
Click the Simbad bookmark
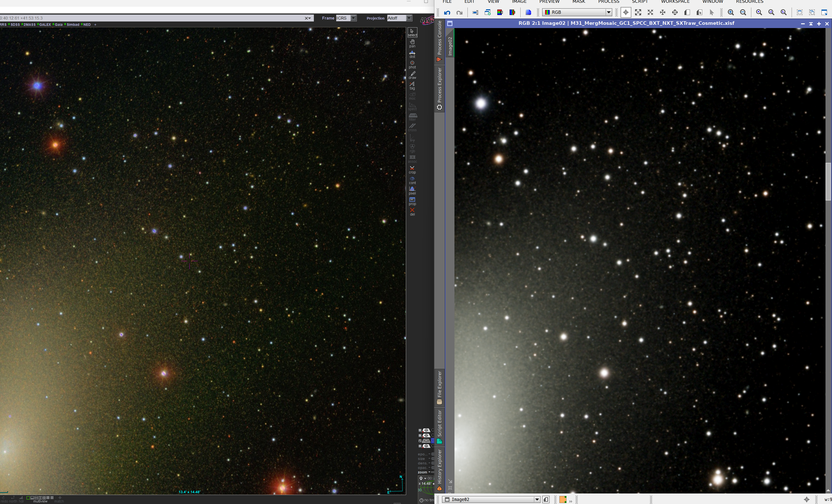click(x=72, y=25)
